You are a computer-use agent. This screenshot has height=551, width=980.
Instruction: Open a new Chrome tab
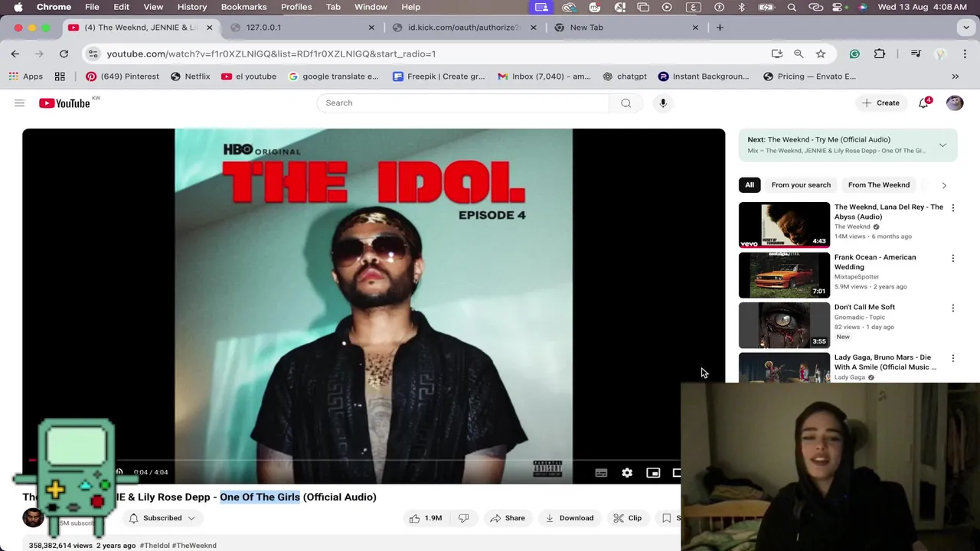pyautogui.click(x=720, y=28)
